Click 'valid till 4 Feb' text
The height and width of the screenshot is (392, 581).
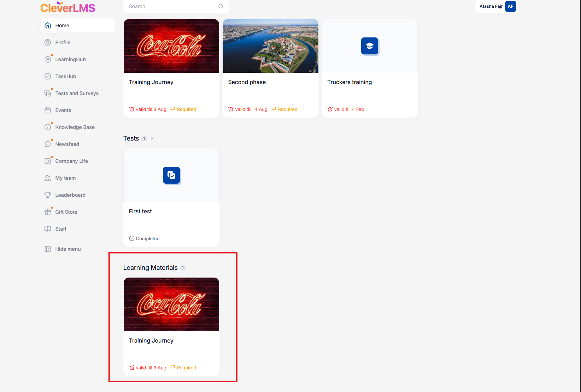[349, 109]
